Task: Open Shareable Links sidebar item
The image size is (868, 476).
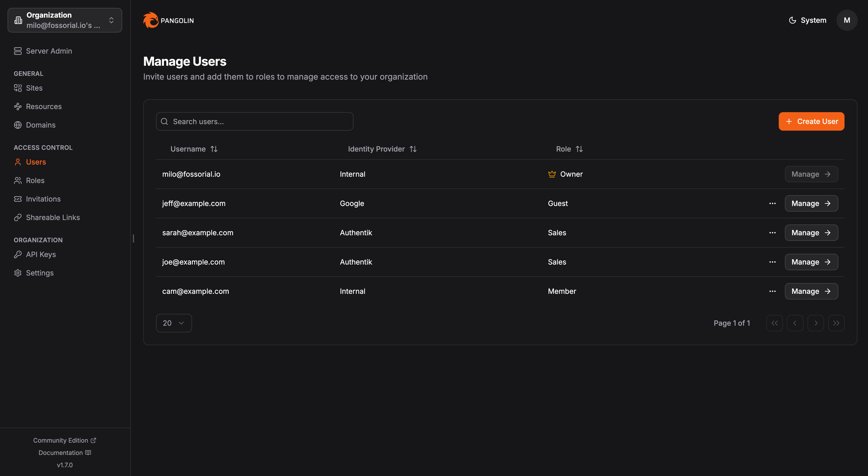Action: (53, 217)
